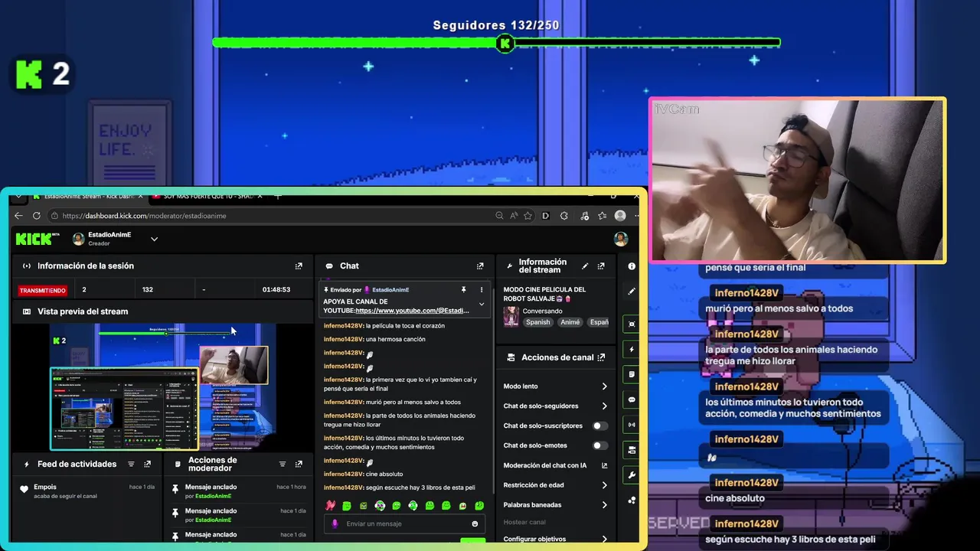
Task: Click the Empois follower entry
Action: (x=87, y=491)
